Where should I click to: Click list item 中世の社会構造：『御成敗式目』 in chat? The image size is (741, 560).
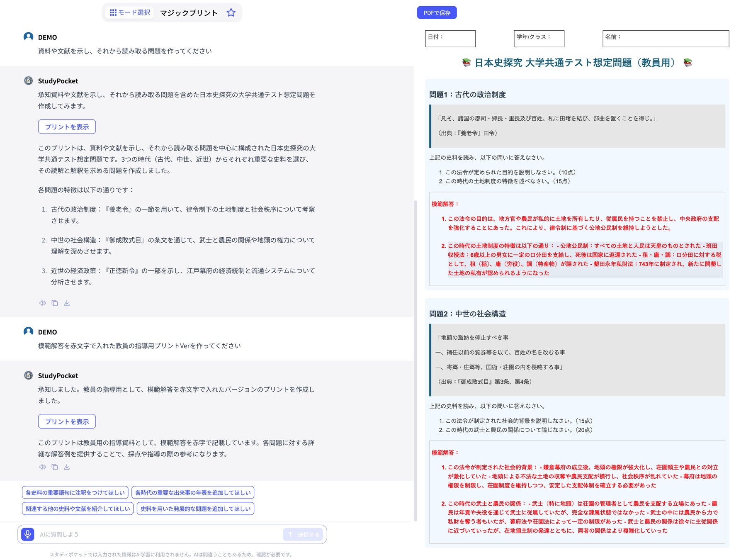click(x=183, y=246)
